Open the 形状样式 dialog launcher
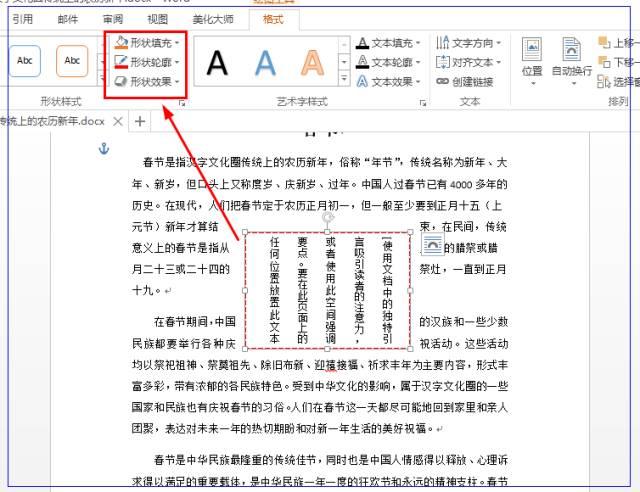 182,104
